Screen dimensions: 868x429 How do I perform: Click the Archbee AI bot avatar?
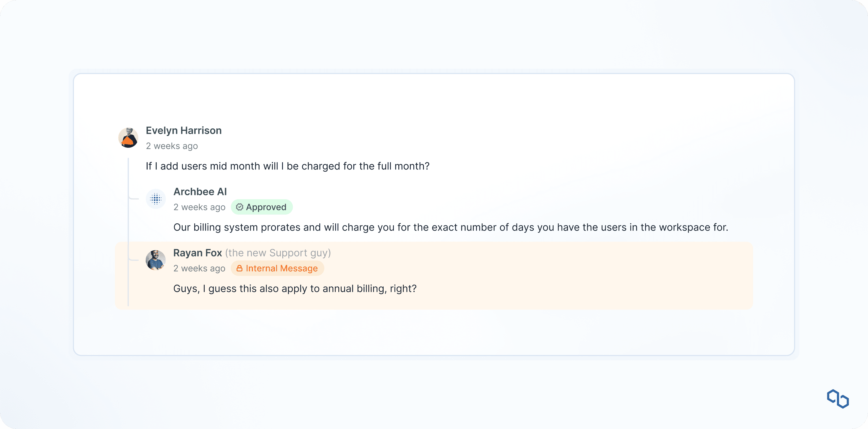156,199
